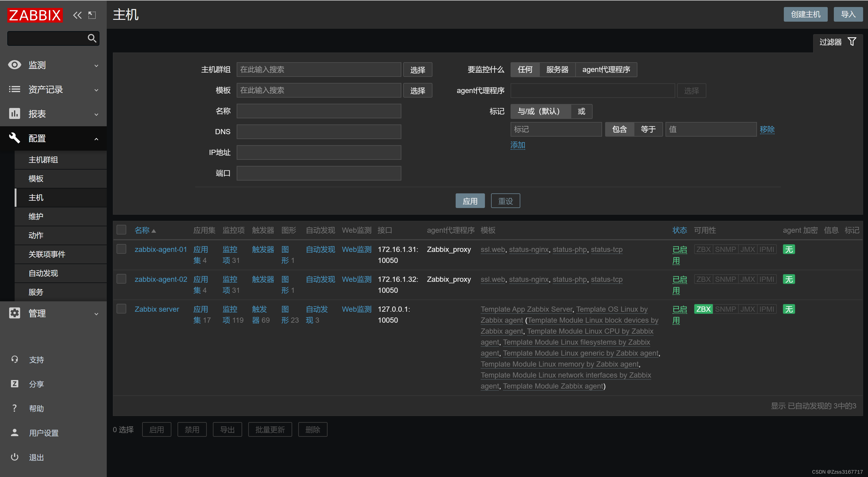This screenshot has width=868, height=477.
Task: Expand the 资产记录 menu chevron
Action: [x=96, y=90]
